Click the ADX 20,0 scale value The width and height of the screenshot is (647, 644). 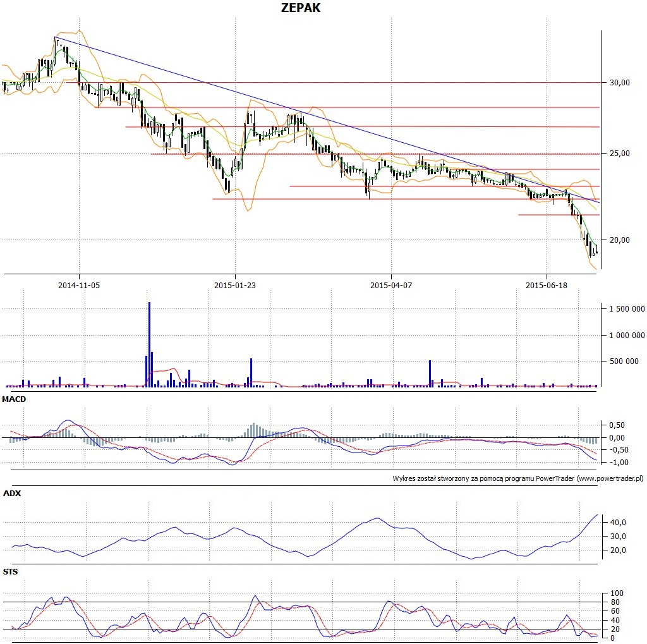(x=618, y=550)
